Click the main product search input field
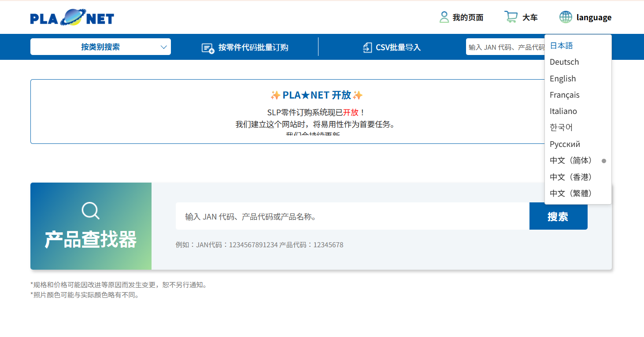 click(352, 216)
